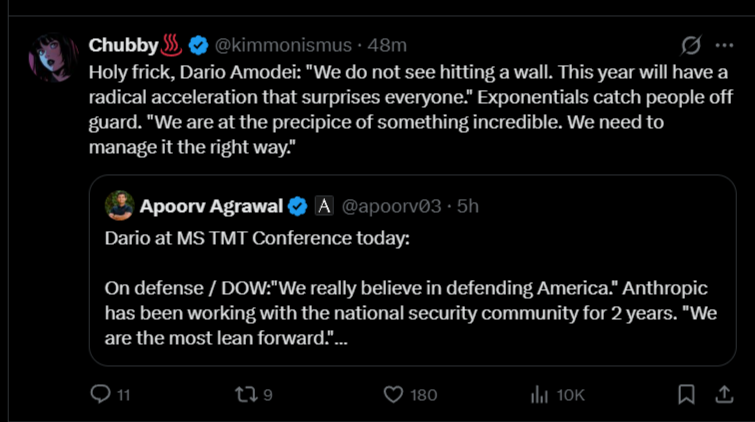755x422 pixels.
Task: Open replies with the comment bubble icon
Action: [x=101, y=395]
